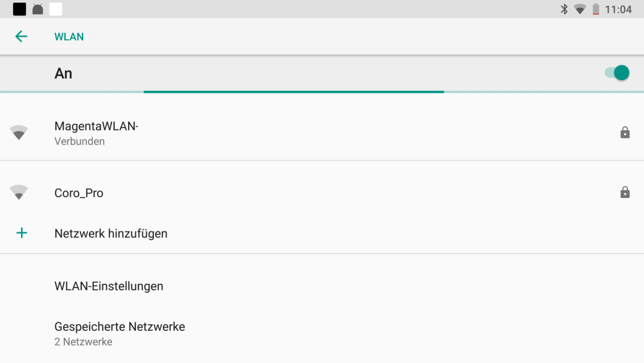Click the plus icon to add network
The image size is (644, 363).
[x=21, y=233]
